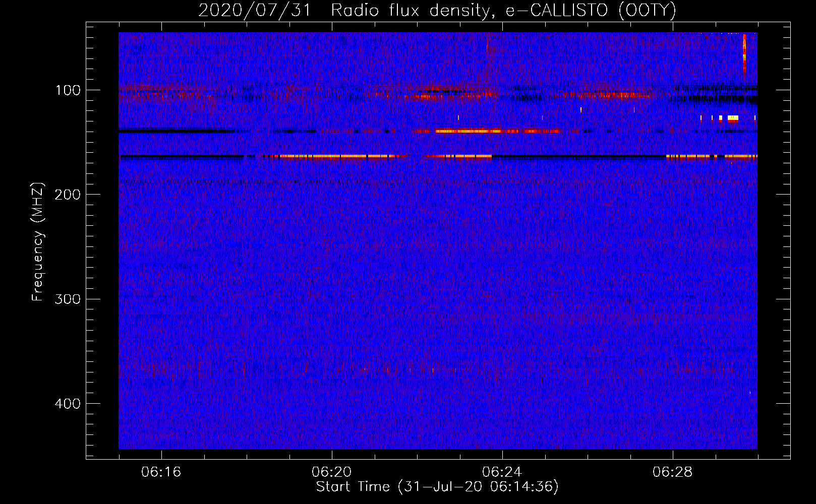The height and width of the screenshot is (504, 816).
Task: Click the 06:20 time tick label
Action: pos(331,472)
